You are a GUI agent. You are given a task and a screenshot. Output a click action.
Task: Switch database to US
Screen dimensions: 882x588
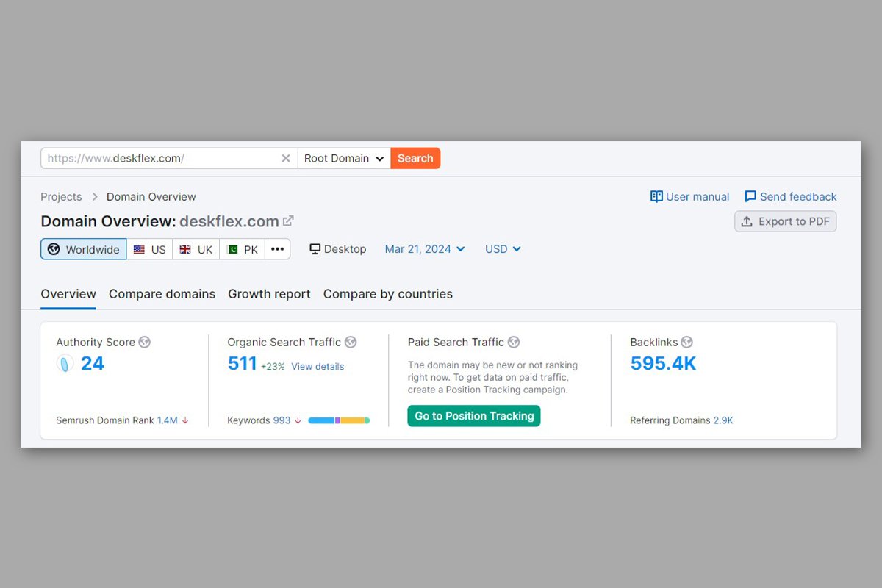click(150, 249)
